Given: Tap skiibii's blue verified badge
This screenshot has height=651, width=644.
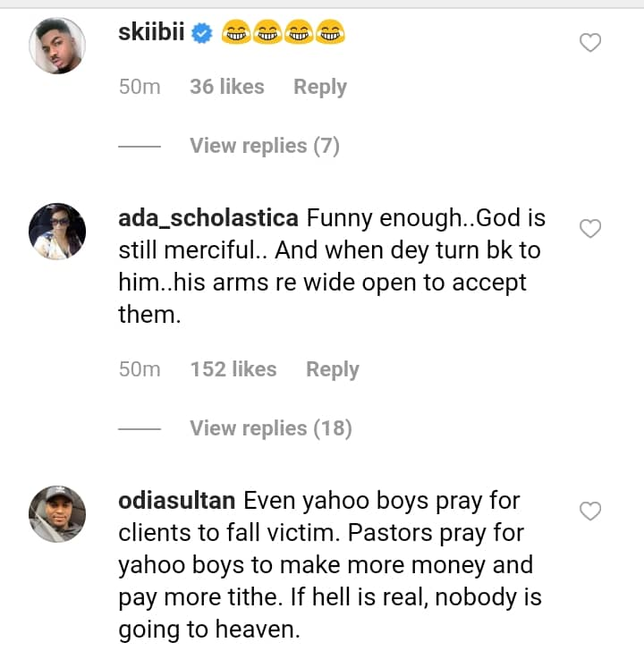Looking at the screenshot, I should pyautogui.click(x=203, y=34).
